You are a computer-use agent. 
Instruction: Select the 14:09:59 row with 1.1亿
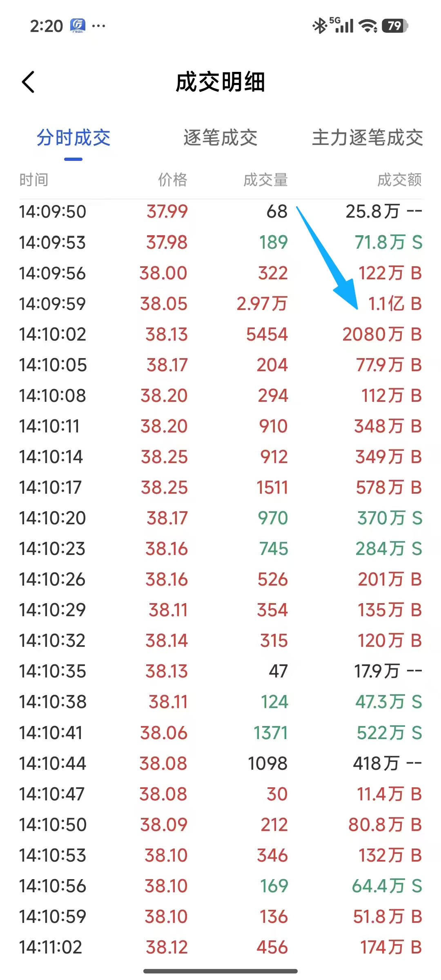220,304
